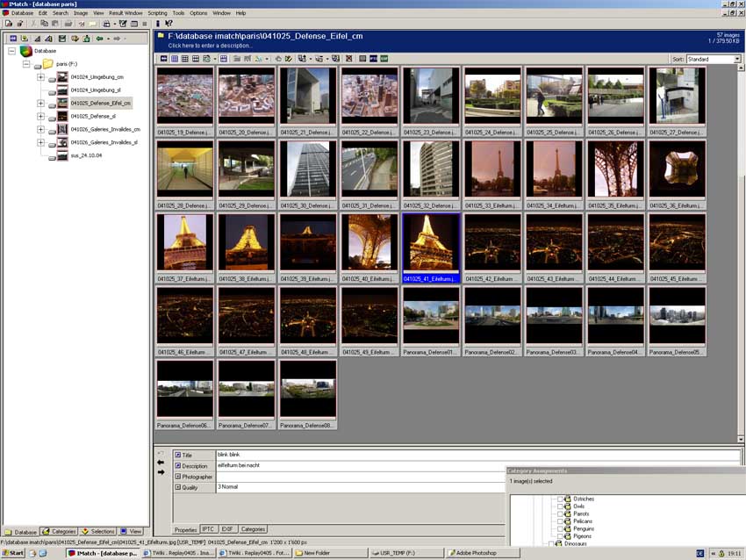Open the Scripting menu
The width and height of the screenshot is (746, 560).
coord(157,13)
